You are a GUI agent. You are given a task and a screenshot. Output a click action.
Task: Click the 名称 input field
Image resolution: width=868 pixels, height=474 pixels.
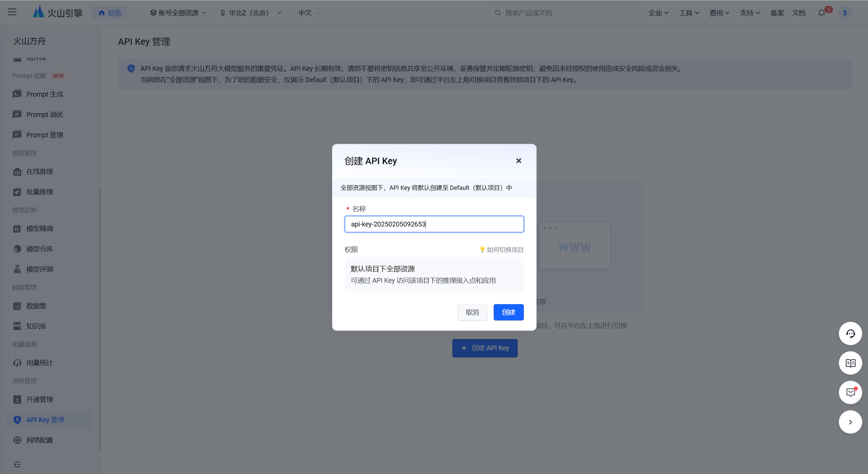pos(434,224)
